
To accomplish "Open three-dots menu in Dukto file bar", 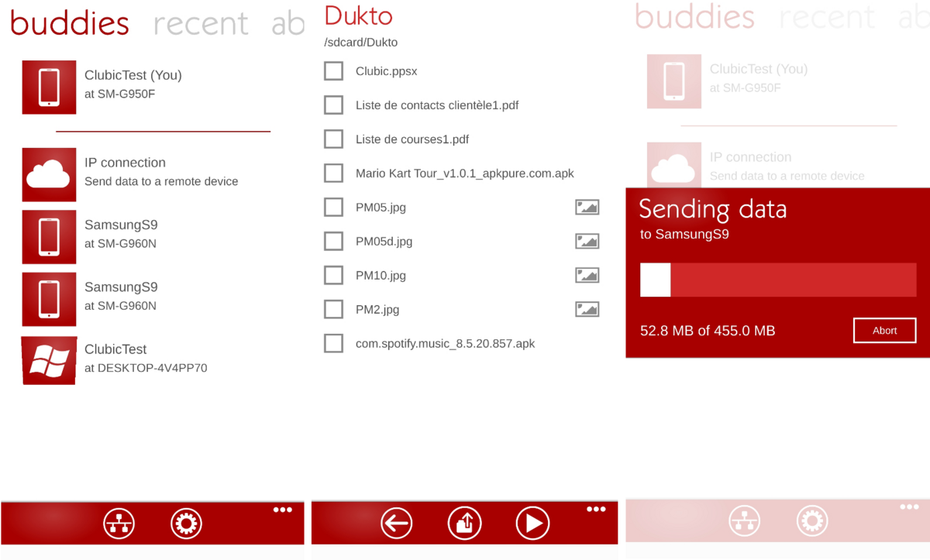I will pos(596,509).
